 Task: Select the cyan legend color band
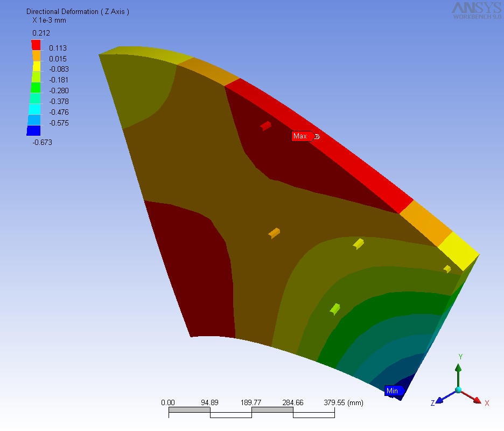tap(34, 109)
